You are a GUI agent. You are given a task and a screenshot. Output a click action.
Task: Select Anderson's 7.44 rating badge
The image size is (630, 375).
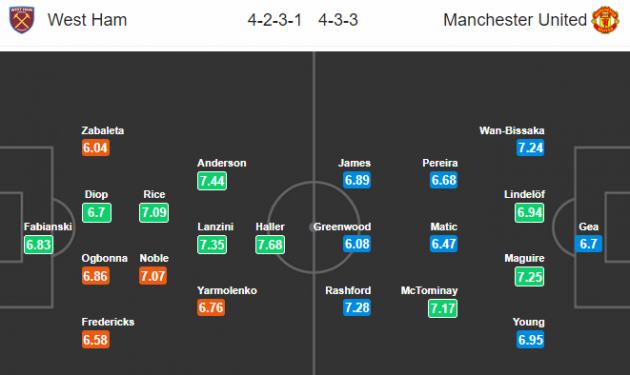(x=212, y=181)
